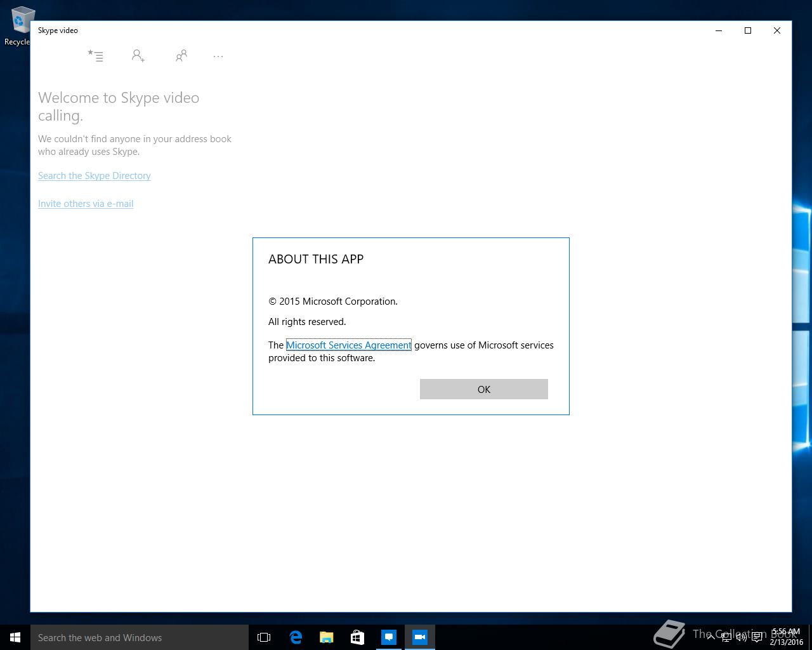Click the Search the web and Windows box
Image resolution: width=812 pixels, height=650 pixels.
[140, 637]
